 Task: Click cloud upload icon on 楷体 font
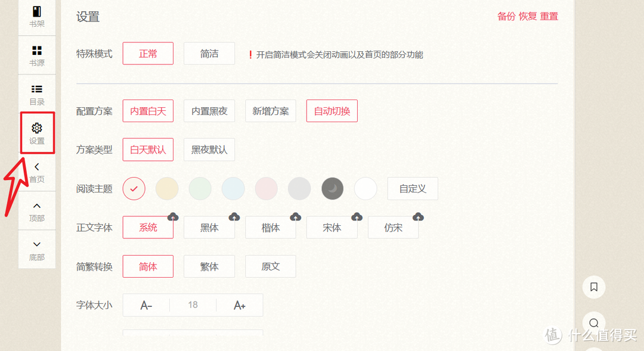(295, 217)
